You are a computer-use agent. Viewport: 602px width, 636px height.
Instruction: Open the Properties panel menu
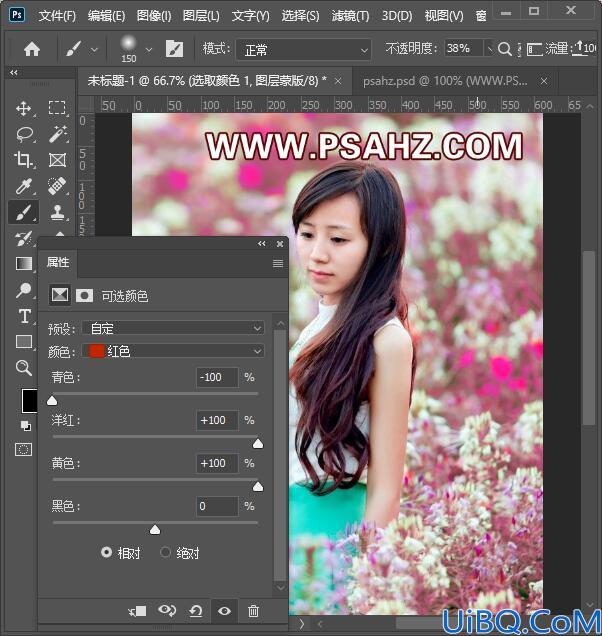pos(278,264)
